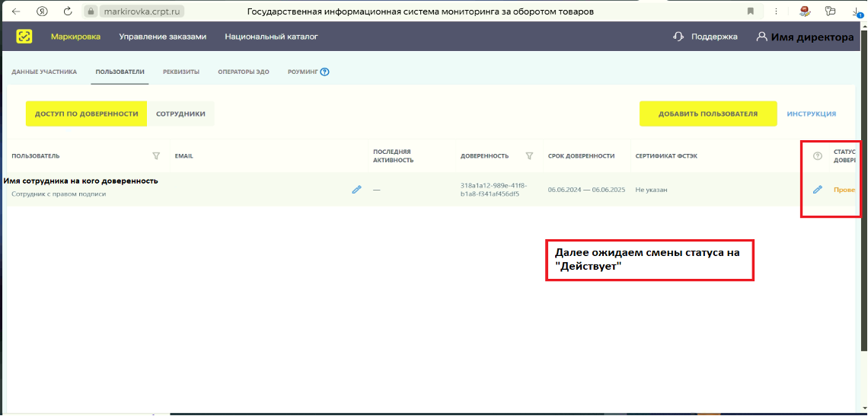868x416 pixels.
Task: Click the date range 06.06.2024 — 06.06.2025
Action: point(586,190)
